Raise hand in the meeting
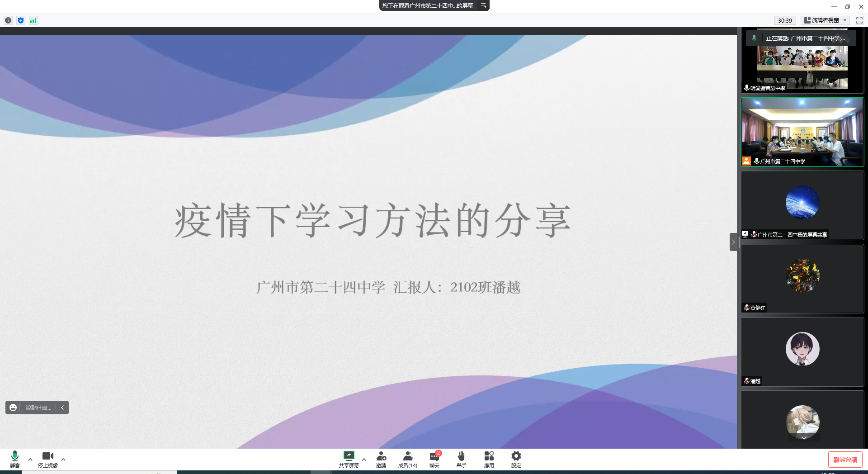868x474 pixels. point(462,459)
